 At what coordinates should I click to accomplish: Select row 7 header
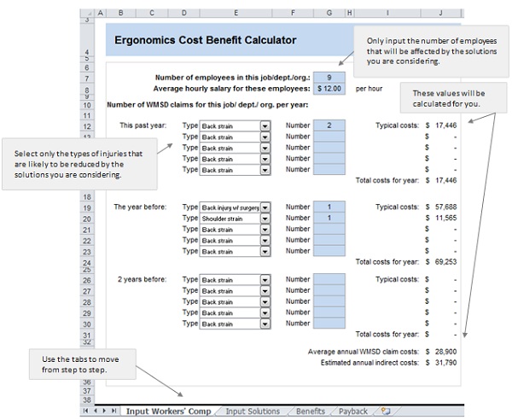click(x=87, y=79)
